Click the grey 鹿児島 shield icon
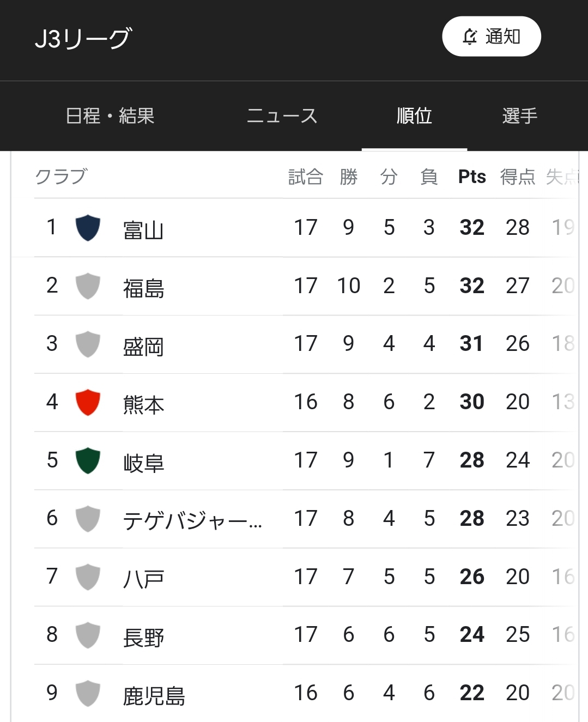 tap(88, 694)
